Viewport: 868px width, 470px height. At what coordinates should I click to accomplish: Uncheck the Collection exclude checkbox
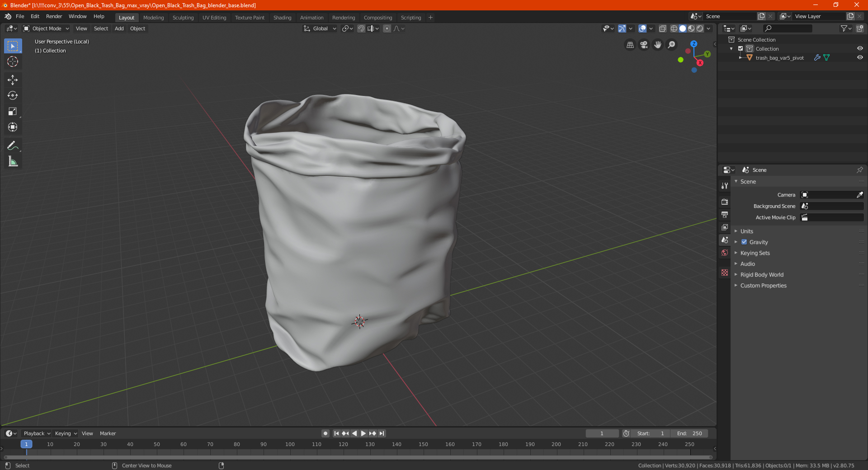click(741, 48)
